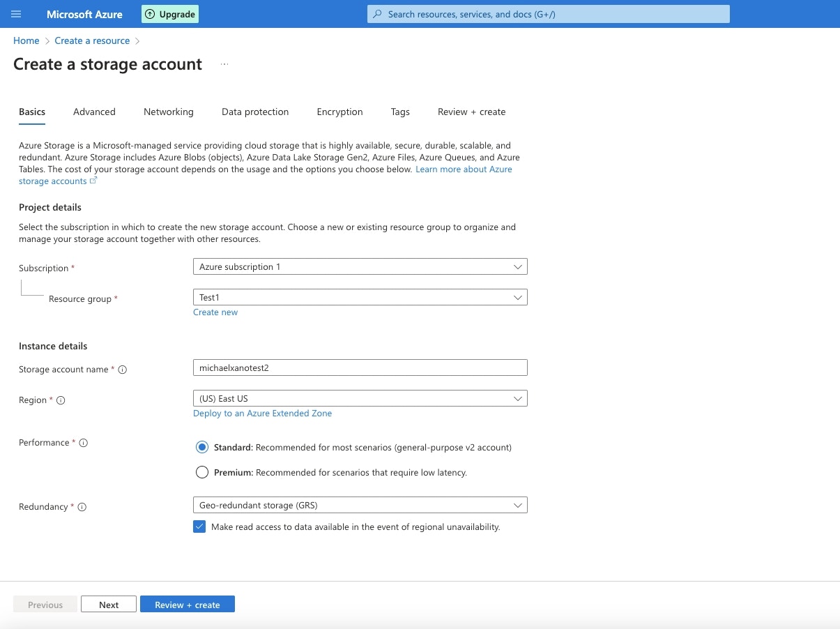
Task: Click Microsoft Azure portal title
Action: 84,14
